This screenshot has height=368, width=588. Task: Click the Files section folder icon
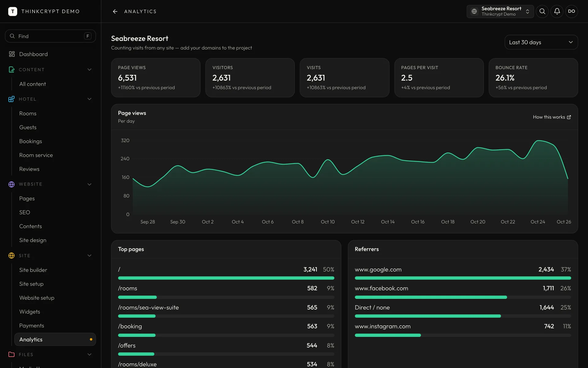coord(12,355)
